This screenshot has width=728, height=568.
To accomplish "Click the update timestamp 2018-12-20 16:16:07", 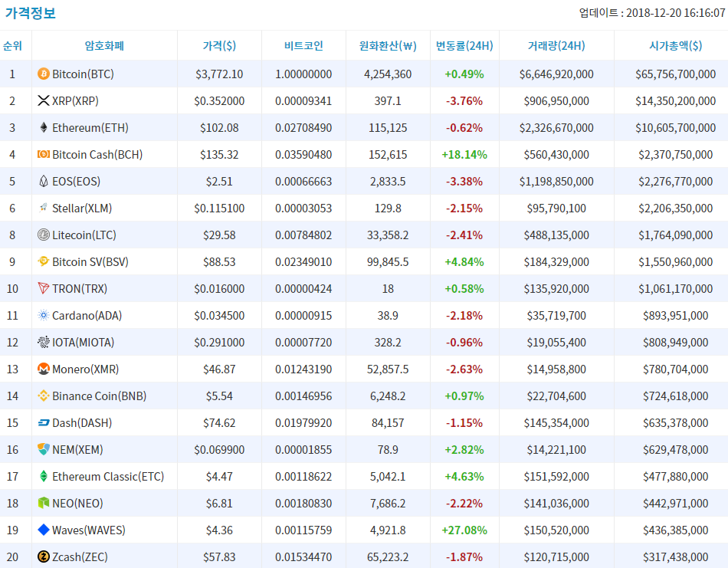I will 676,13.
